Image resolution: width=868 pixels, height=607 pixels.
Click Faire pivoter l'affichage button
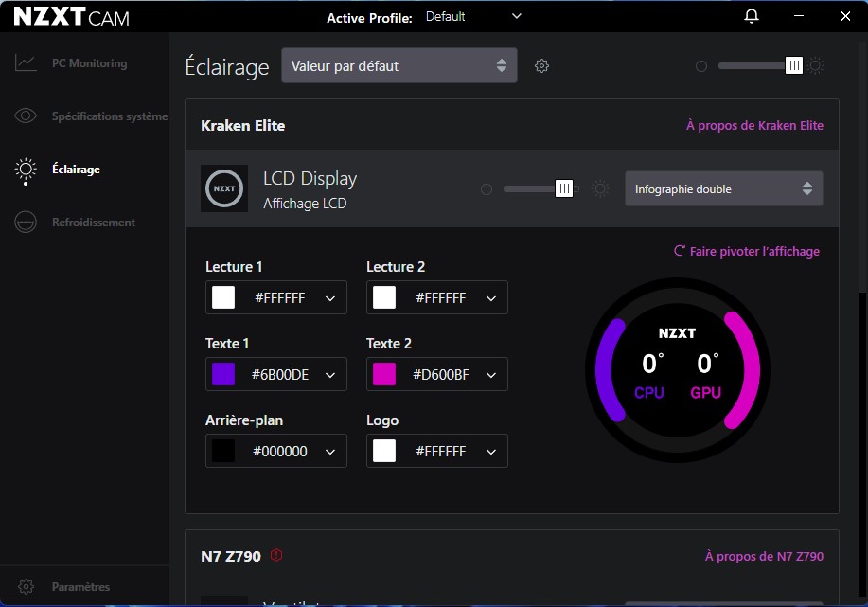[746, 252]
